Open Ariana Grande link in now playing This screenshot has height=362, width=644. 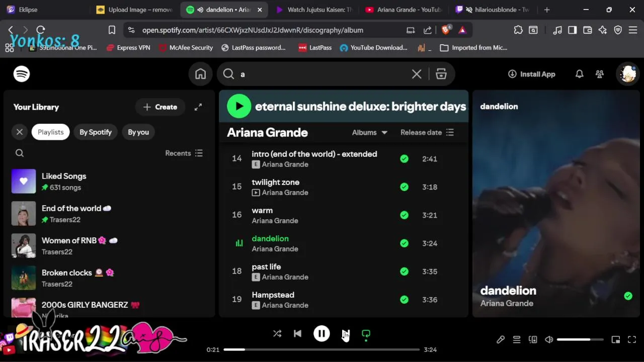pos(507,303)
